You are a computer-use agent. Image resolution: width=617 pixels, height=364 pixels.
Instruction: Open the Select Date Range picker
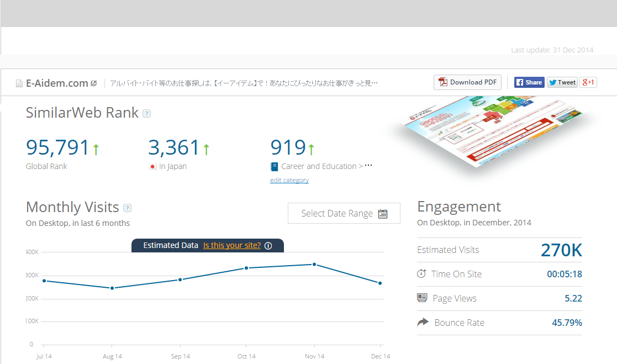344,213
